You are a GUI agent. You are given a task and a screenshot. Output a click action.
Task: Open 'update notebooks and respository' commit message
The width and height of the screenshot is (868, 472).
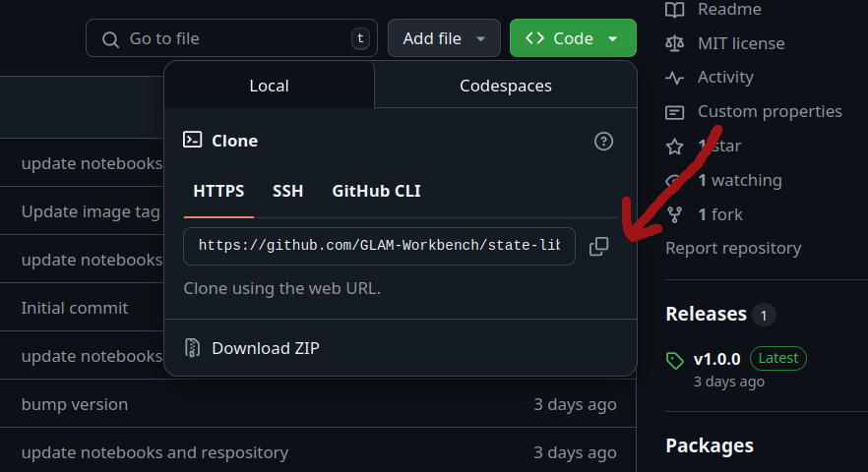pos(155,452)
